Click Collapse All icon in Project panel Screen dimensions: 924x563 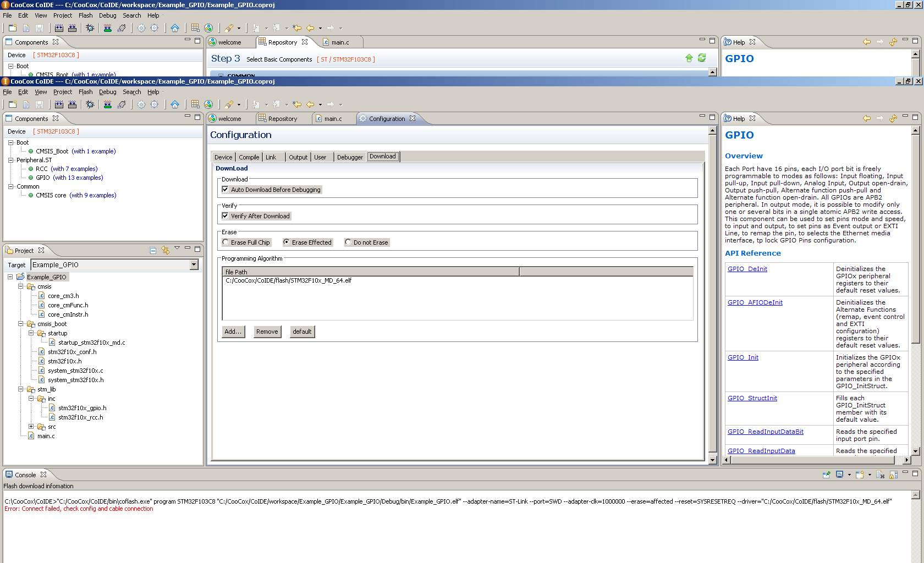pyautogui.click(x=153, y=251)
